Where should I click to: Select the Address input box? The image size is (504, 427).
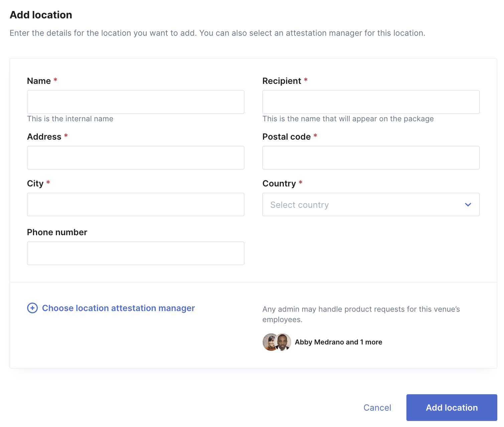point(136,158)
